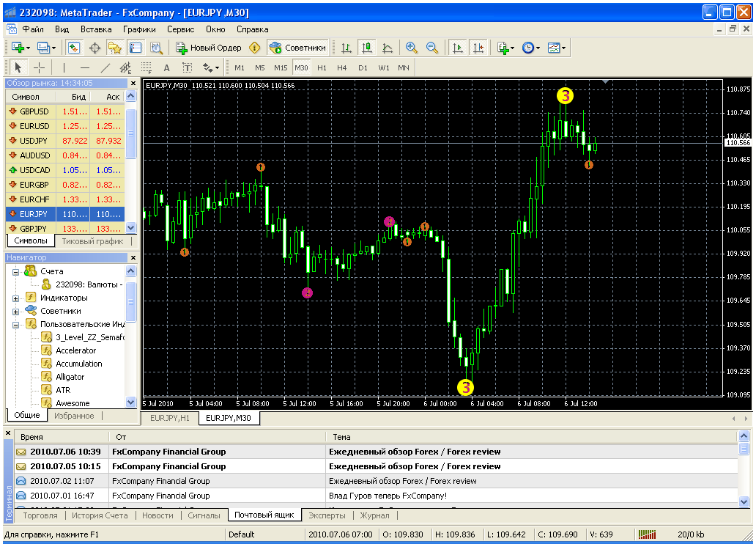Switch timeframe to D1
Screen dimensions: 756x544
tap(363, 67)
